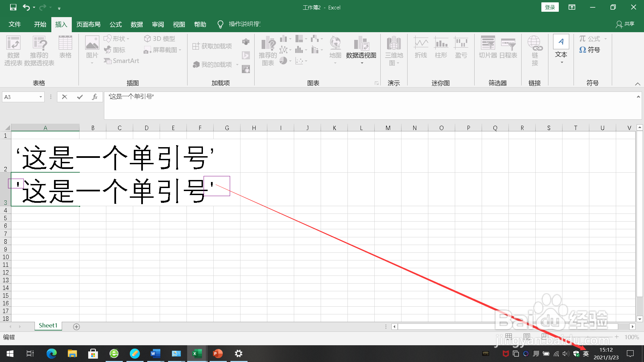Click the Sign in button
Viewport: 644px width, 362px height.
coord(550,7)
